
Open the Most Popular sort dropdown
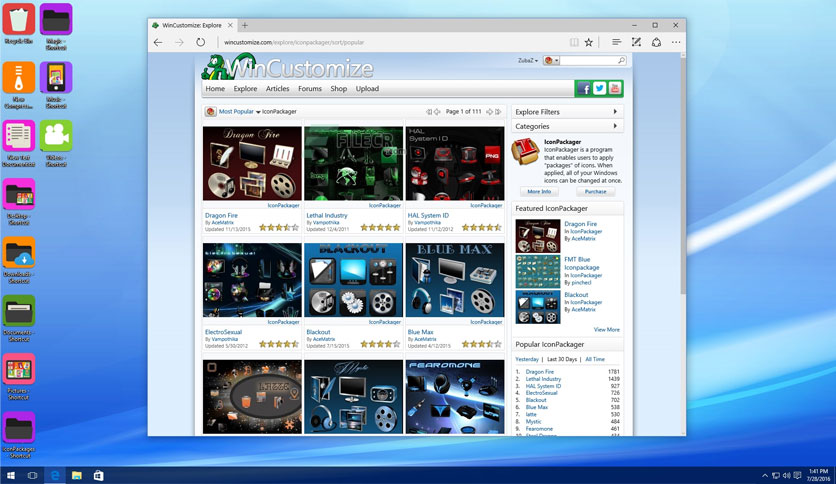click(239, 111)
